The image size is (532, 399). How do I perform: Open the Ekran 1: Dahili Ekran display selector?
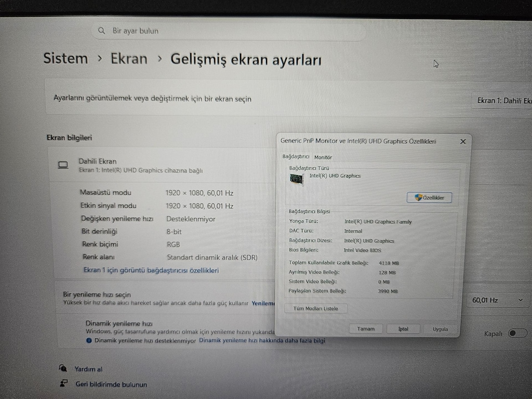coord(502,101)
